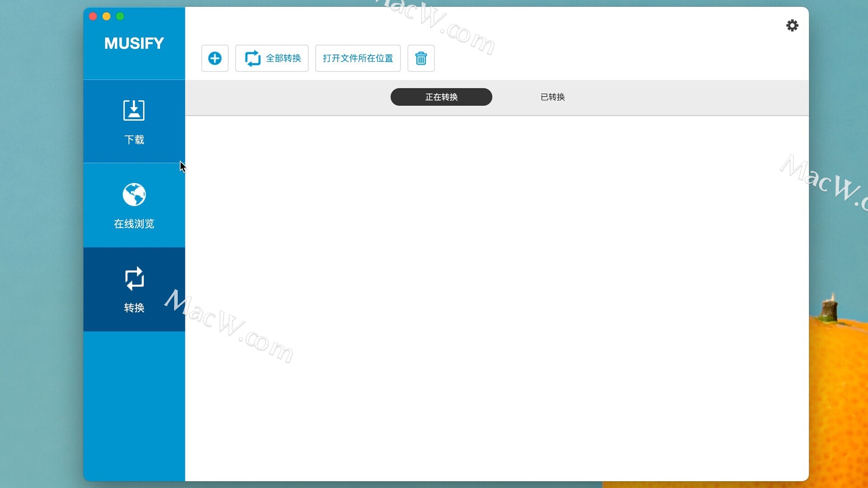Click the MUSIFY logo text
The height and width of the screenshot is (488, 868).
[x=134, y=43]
